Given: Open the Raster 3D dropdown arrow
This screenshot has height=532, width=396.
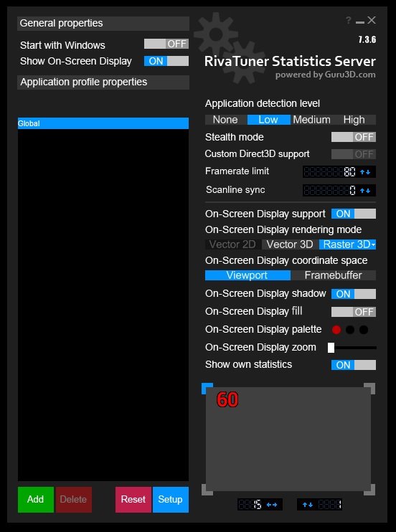Looking at the screenshot, I should pyautogui.click(x=374, y=244).
